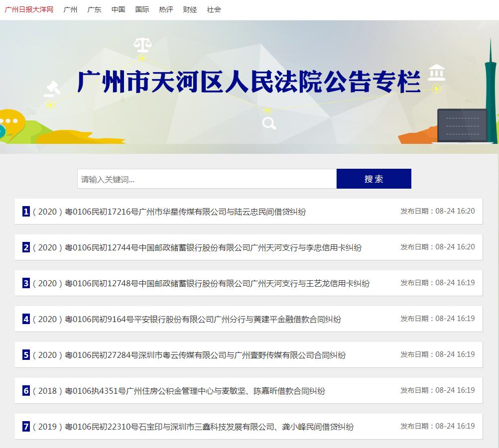Click the 广州日报大洋网 site logo link

tap(29, 9)
